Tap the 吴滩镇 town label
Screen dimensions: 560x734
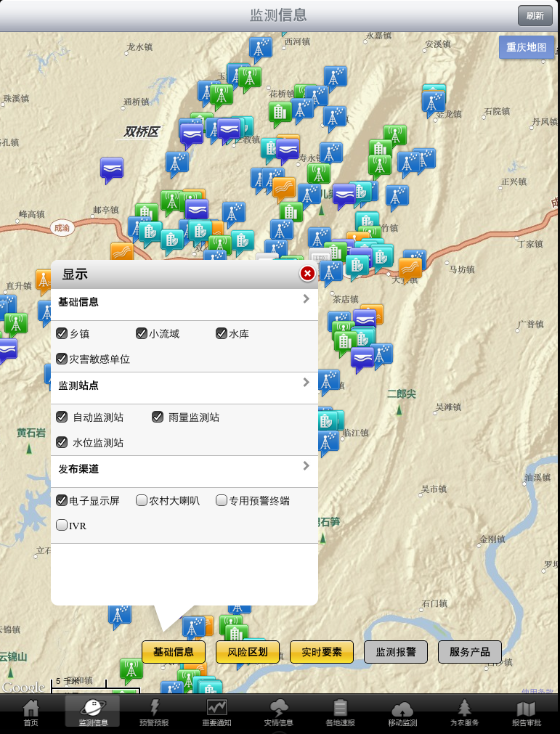point(448,407)
